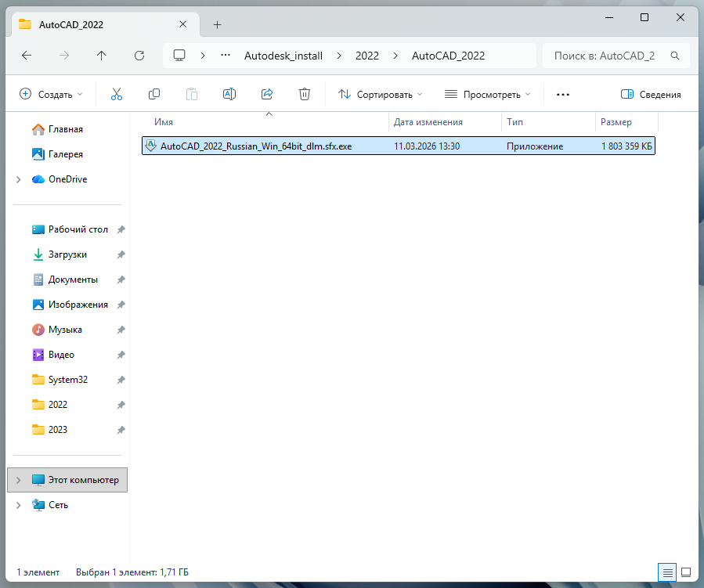Screen dimensions: 704x588
Task: Click the AutoCAD installer file icon
Action: tap(151, 146)
